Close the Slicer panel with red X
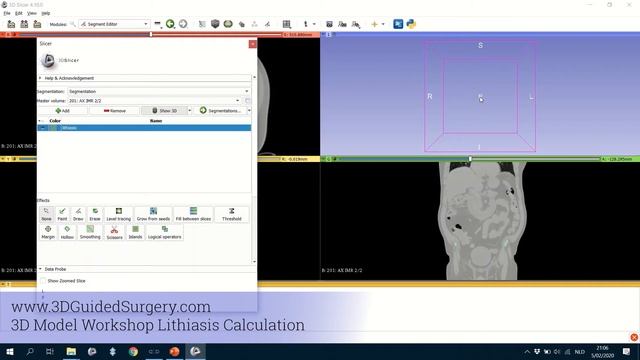Image resolution: width=640 pixels, height=360 pixels. click(253, 44)
